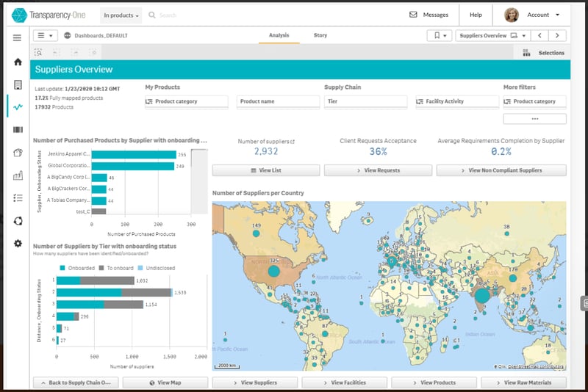Viewport: 588px width, 392px height.
Task: Open the barcode icon in sidebar
Action: [x=18, y=129]
